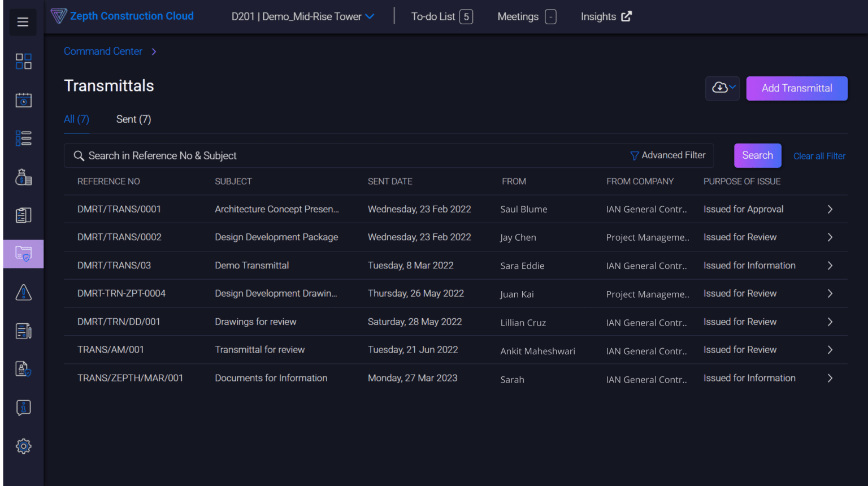Viewport: 868px width, 486px height.
Task: Select the All (7) tab
Action: [76, 119]
